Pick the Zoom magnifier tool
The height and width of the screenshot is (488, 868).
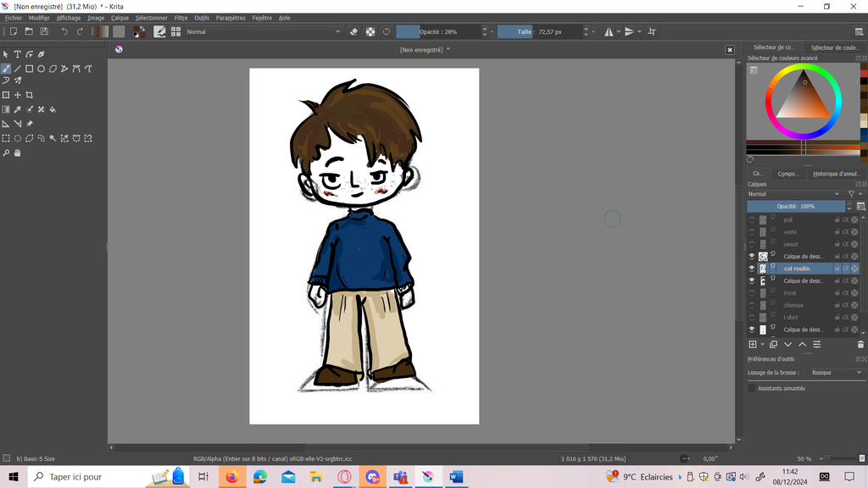(6, 153)
